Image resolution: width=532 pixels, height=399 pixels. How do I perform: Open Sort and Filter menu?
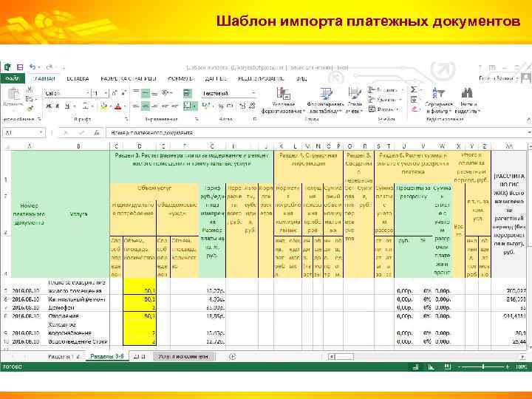click(439, 100)
